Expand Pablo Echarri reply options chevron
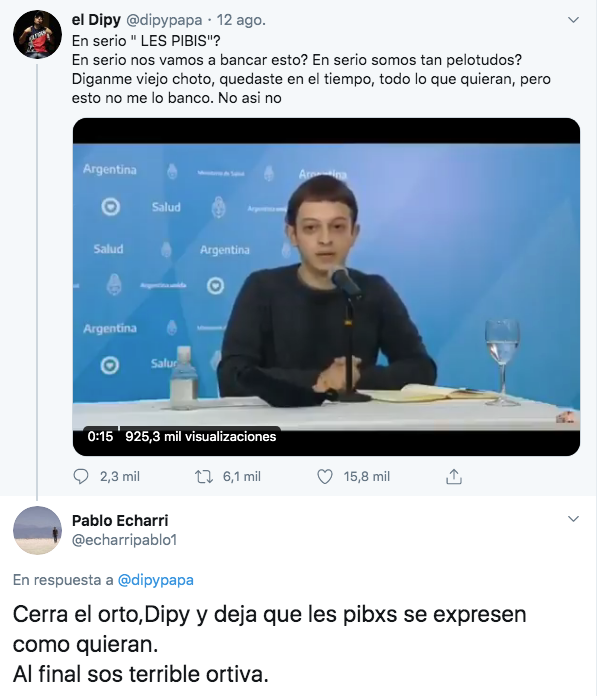The image size is (603, 696). click(574, 519)
